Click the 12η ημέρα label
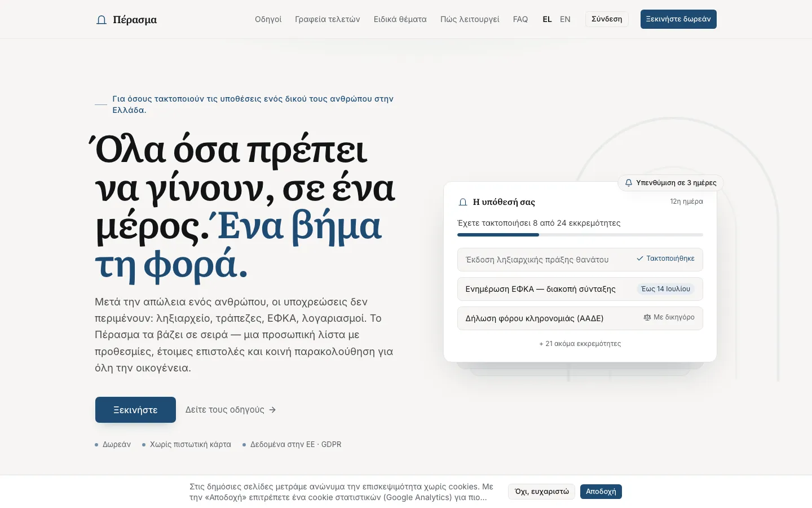 (x=686, y=202)
